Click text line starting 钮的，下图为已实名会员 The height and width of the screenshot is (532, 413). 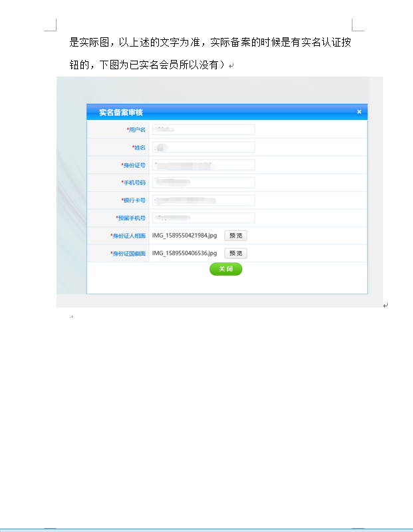(147, 65)
